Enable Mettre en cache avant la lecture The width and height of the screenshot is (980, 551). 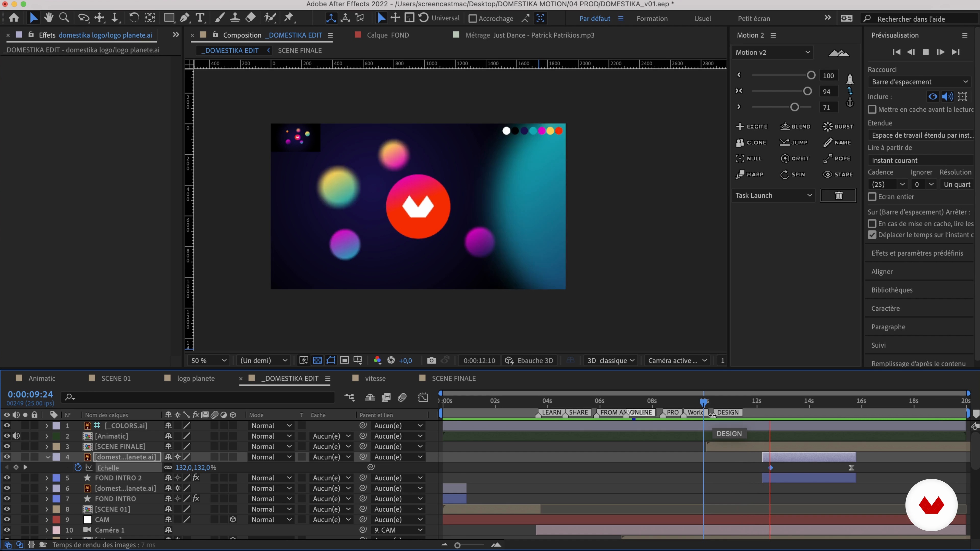[872, 109]
